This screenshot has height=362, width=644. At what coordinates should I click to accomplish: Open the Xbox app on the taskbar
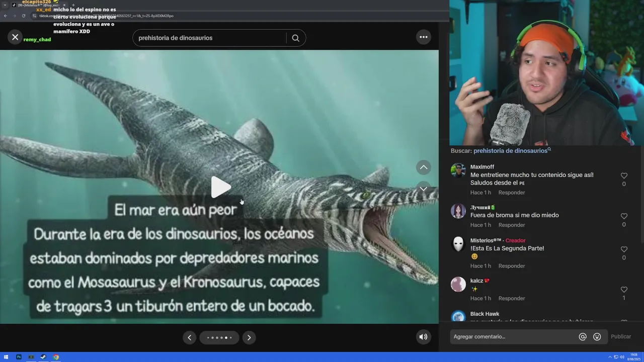[x=31, y=357]
